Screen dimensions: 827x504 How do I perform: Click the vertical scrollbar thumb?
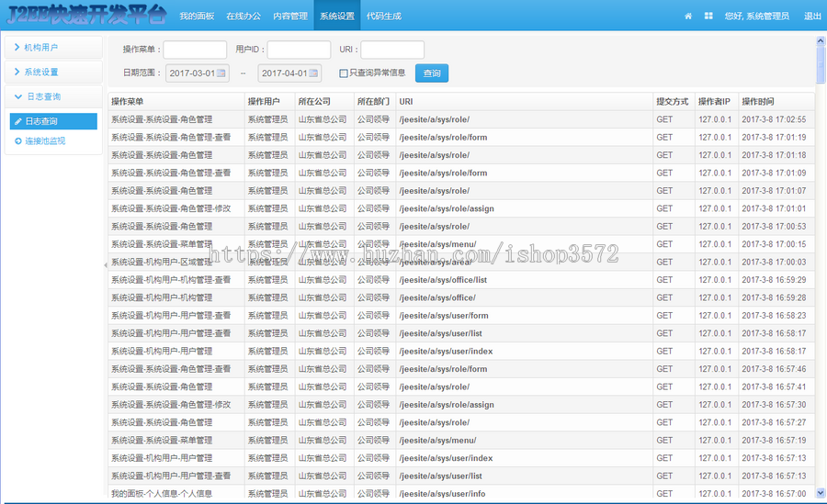[x=821, y=64]
